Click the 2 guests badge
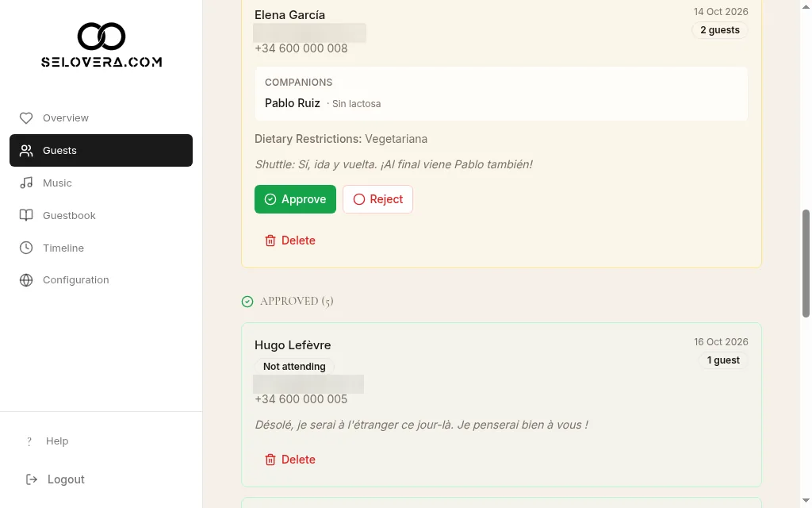The height and width of the screenshot is (508, 812). point(720,30)
